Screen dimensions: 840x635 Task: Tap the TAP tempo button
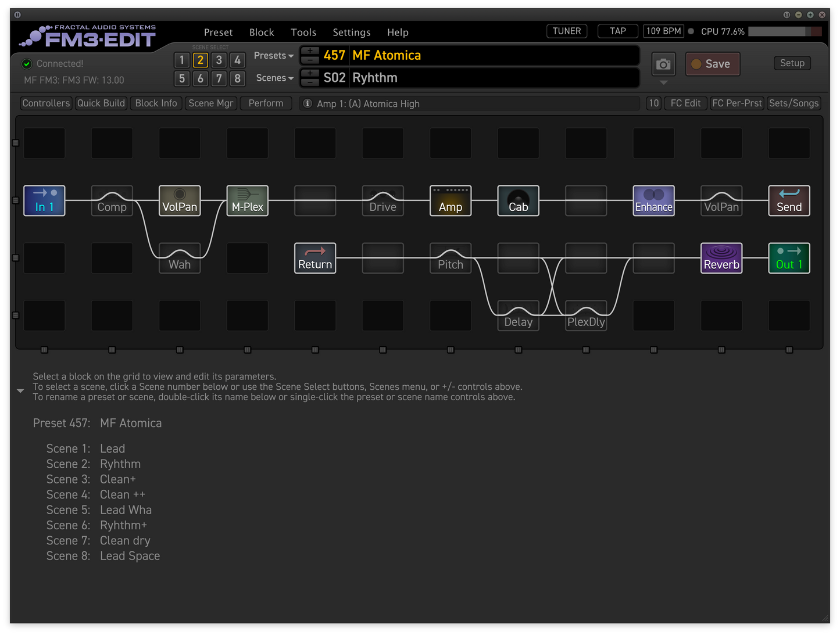coord(618,31)
